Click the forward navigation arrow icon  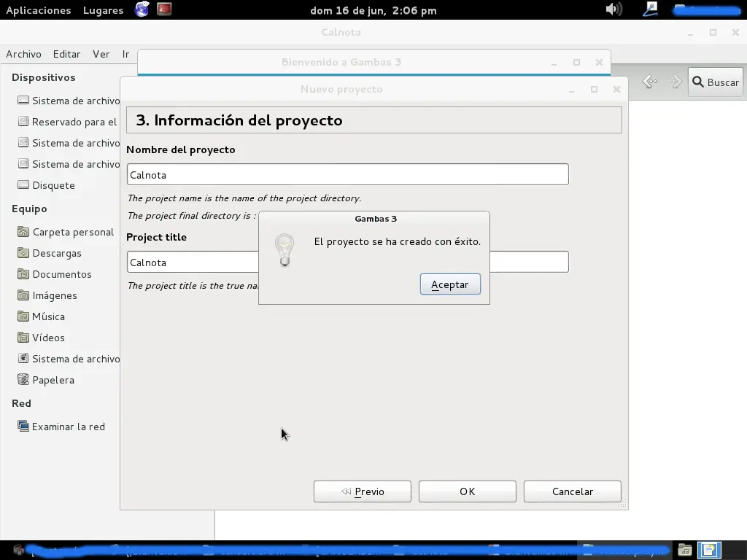pos(675,82)
